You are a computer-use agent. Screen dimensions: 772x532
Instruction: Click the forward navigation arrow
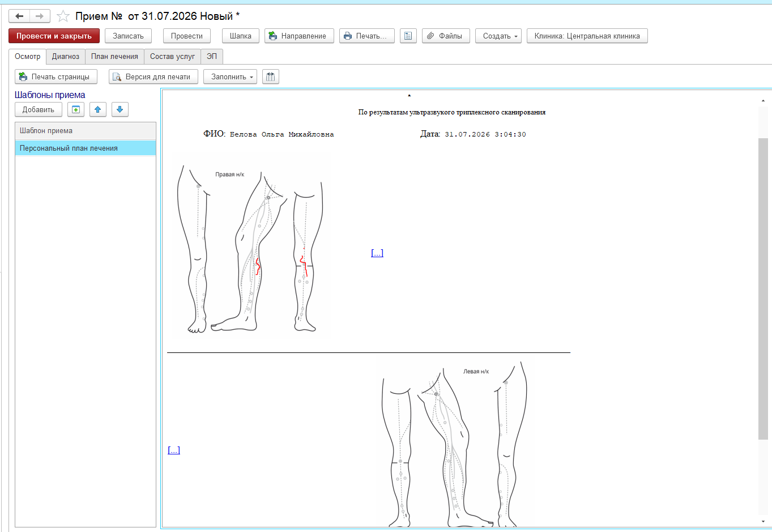point(40,16)
